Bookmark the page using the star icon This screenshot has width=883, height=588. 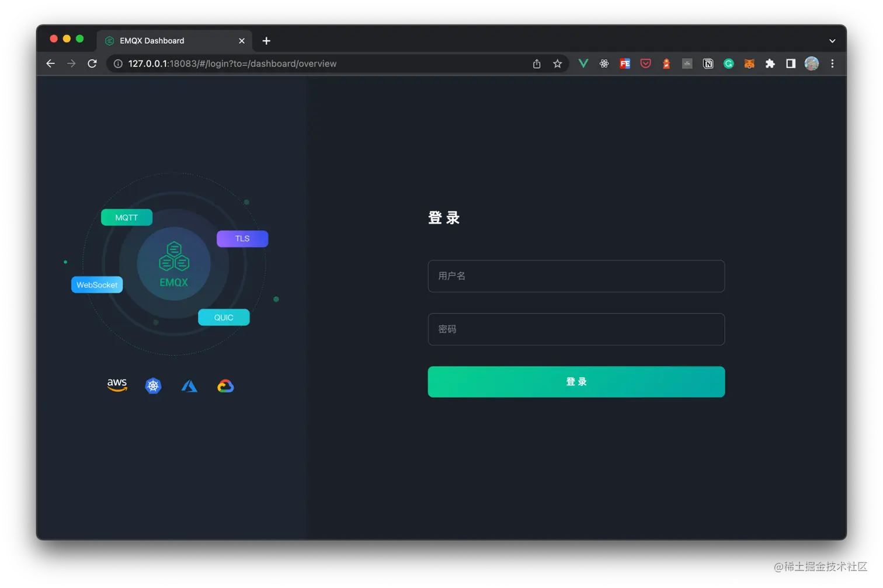[557, 64]
